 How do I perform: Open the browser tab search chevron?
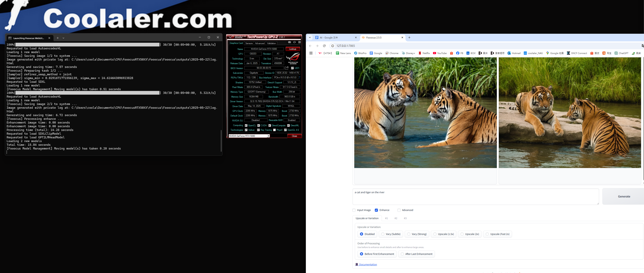tap(310, 37)
